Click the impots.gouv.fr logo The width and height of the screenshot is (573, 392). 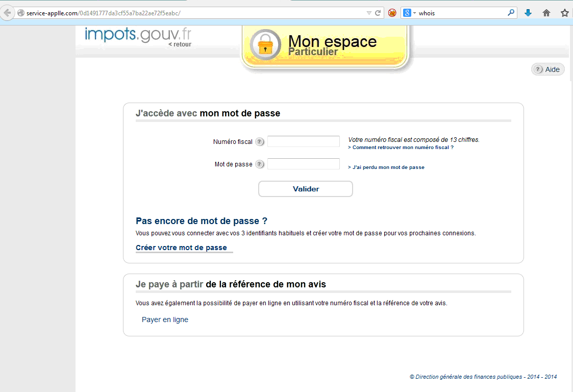tap(138, 34)
